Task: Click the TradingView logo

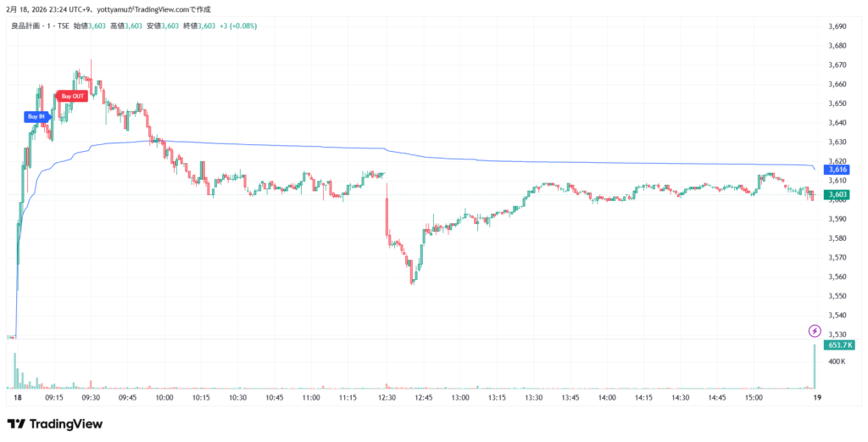Action: tap(55, 423)
